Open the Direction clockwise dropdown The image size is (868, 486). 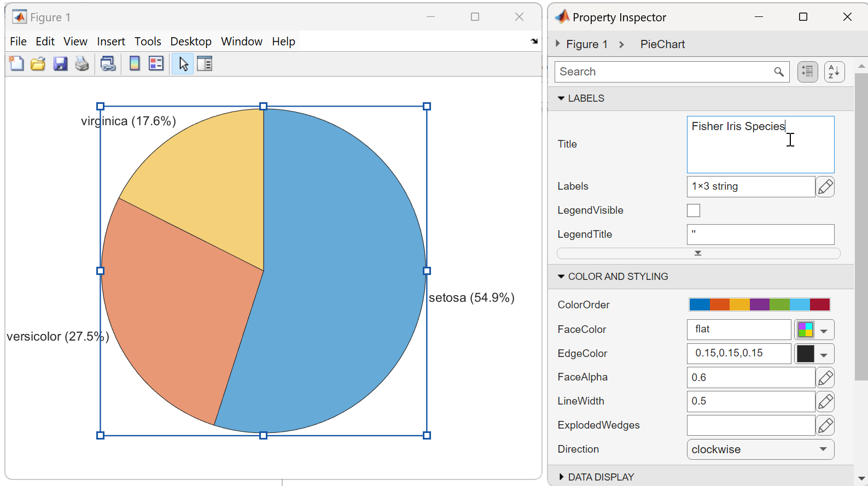(760, 449)
